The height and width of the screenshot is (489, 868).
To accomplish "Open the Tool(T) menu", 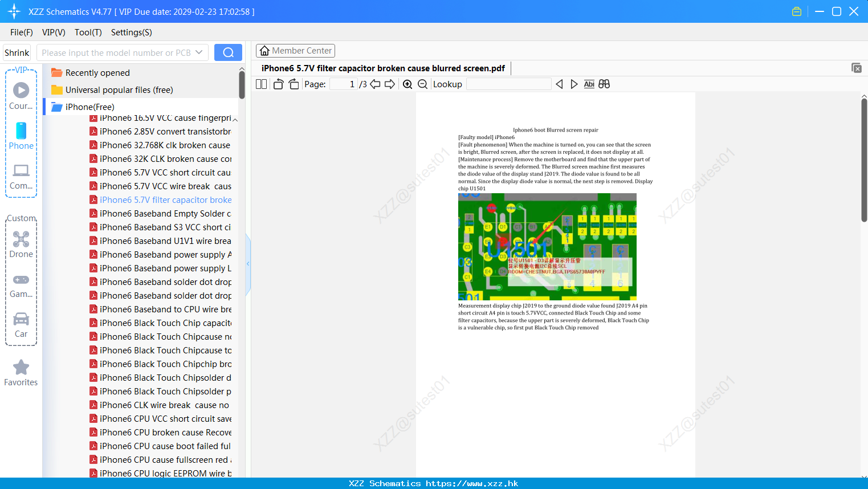I will (88, 32).
